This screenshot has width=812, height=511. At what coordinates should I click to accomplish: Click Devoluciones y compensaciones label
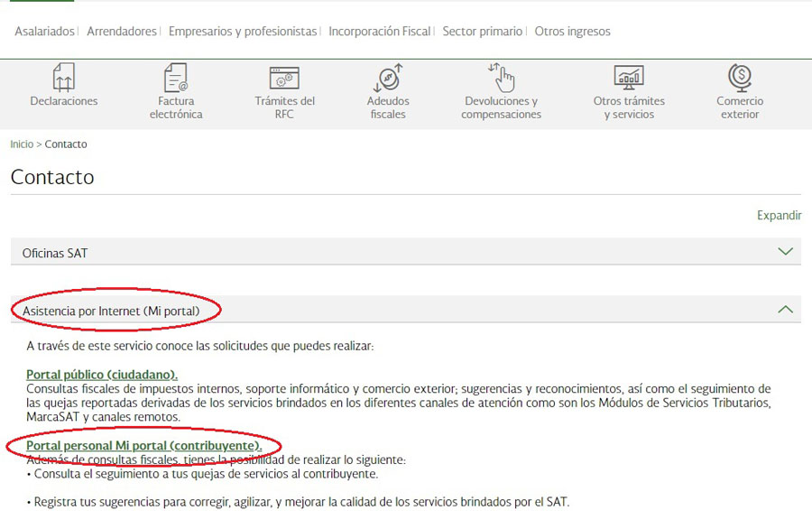pos(502,107)
